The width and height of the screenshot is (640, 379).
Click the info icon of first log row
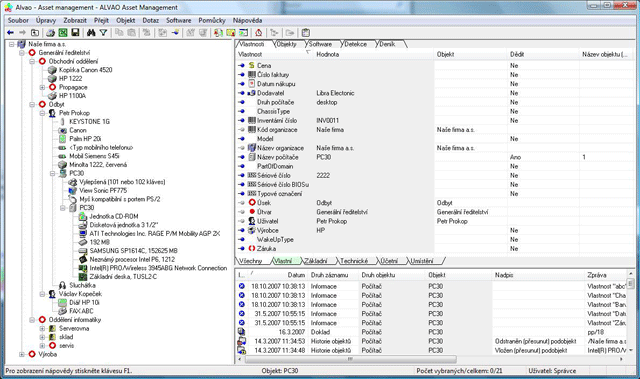[242, 286]
